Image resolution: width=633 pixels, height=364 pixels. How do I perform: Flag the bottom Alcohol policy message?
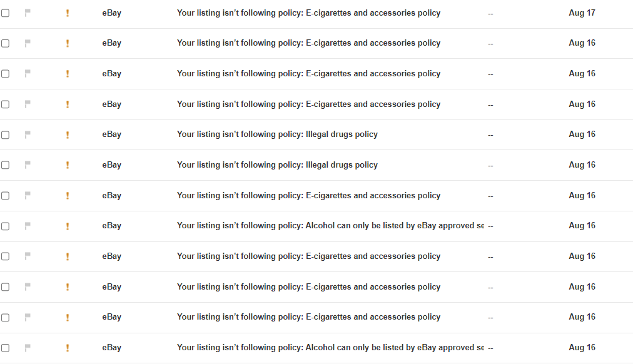28,348
